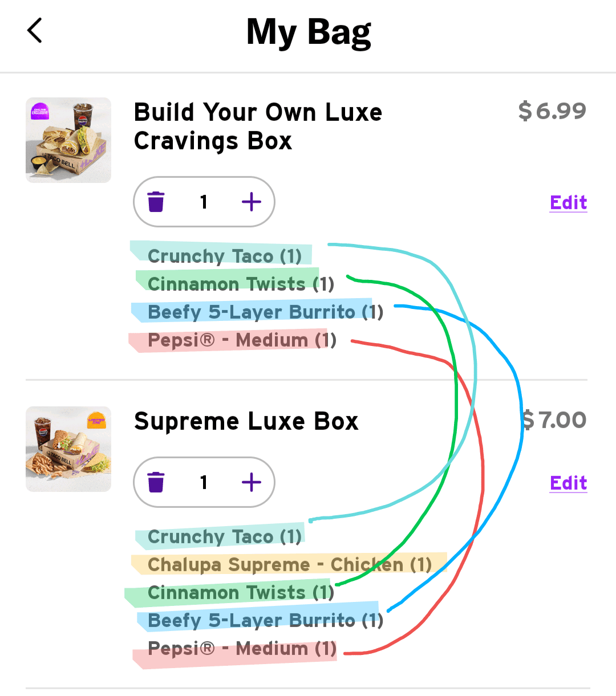Tap quantity number of Build Your Own Box

coord(204,202)
